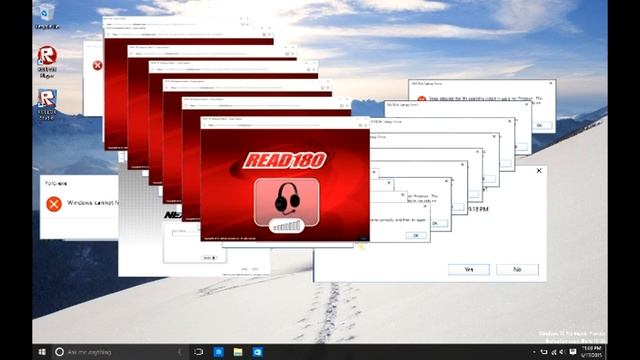The width and height of the screenshot is (640, 360).
Task: Click the headset icon in the READ180 window
Action: [287, 199]
